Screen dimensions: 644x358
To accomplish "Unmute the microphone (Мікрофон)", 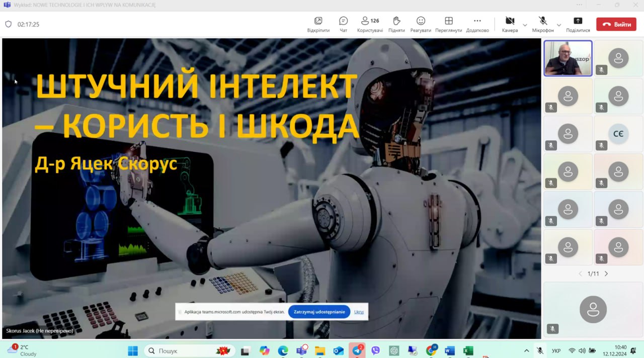I will [543, 24].
